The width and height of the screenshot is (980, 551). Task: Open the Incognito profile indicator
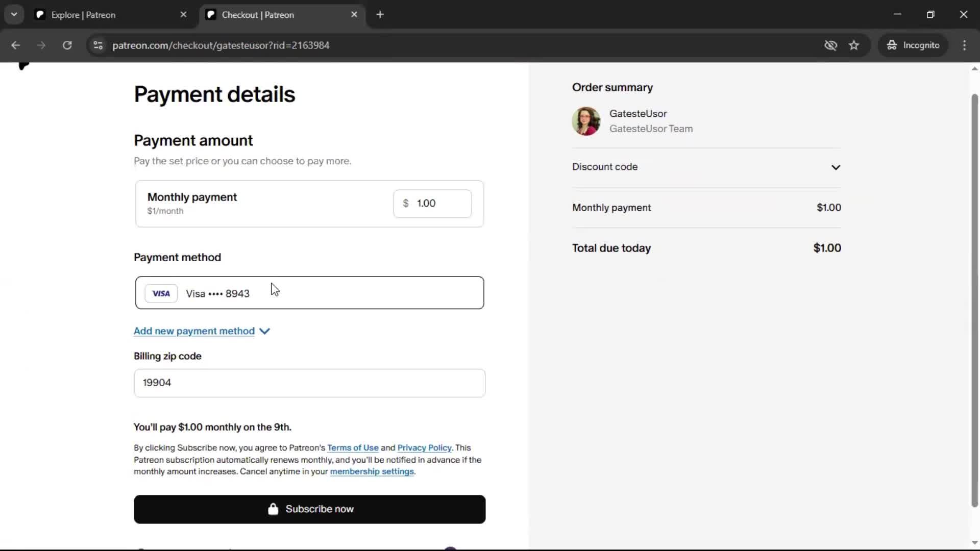[x=913, y=45]
